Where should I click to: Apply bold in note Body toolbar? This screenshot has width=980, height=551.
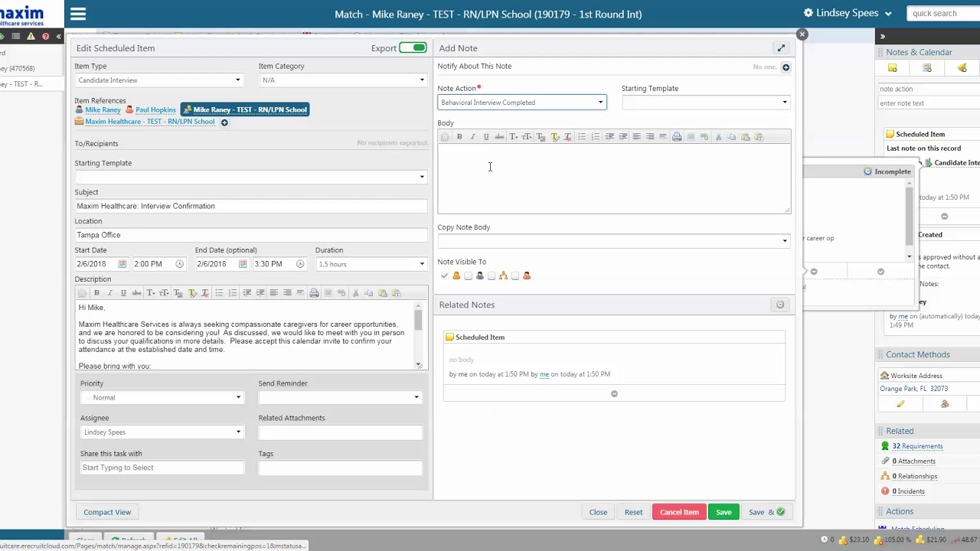pos(459,137)
